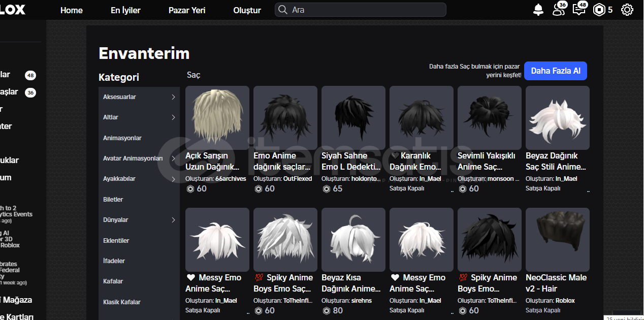Click the Robux balance icon showing 5
Screen dimensions: 644x320
600,10
